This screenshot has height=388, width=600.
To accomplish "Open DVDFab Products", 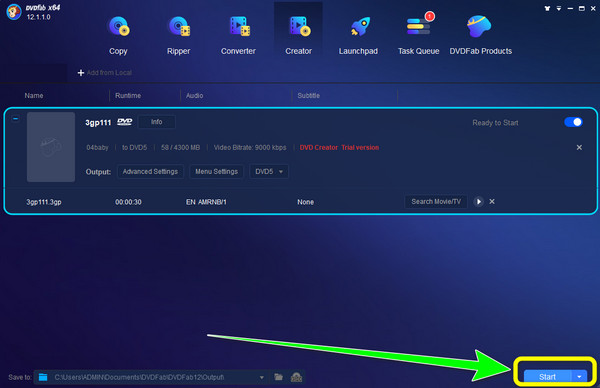I will [481, 36].
